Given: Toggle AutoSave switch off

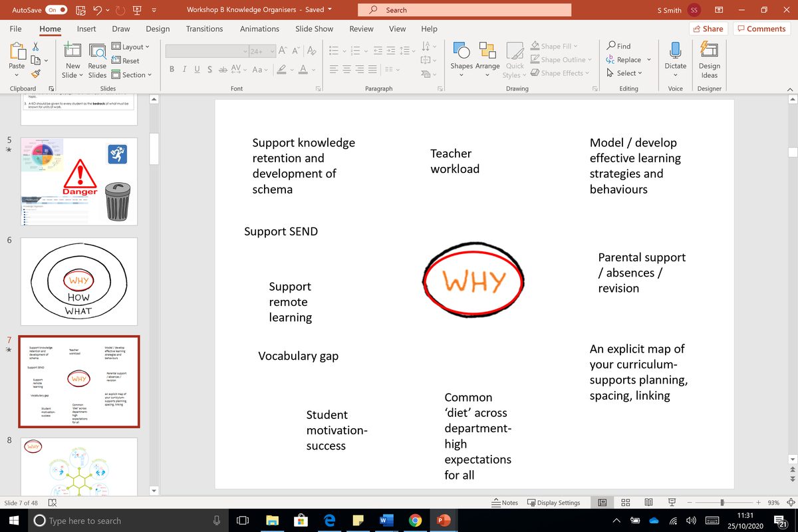Looking at the screenshot, I should pos(57,10).
